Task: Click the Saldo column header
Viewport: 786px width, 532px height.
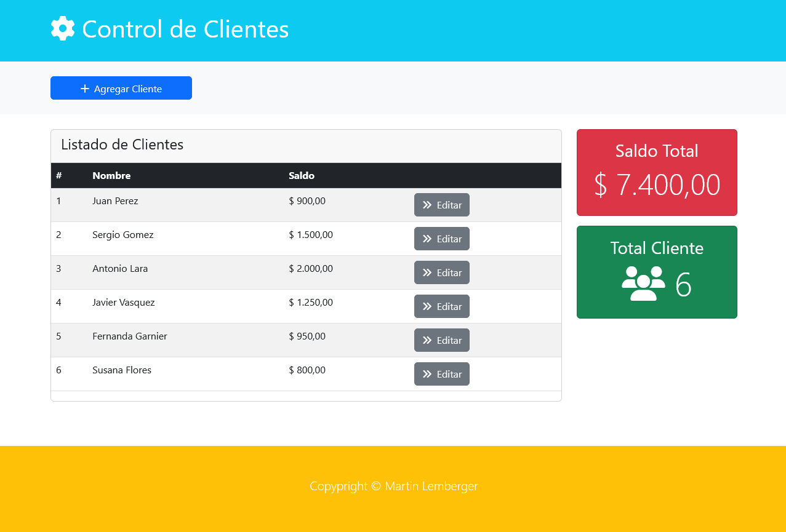Action: coord(301,175)
